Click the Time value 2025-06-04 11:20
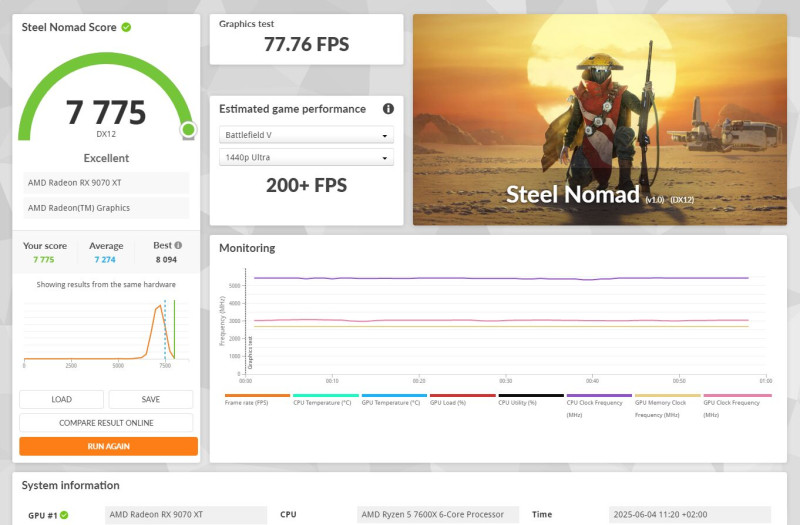Screen dimensions: 800x525 [x=690, y=514]
